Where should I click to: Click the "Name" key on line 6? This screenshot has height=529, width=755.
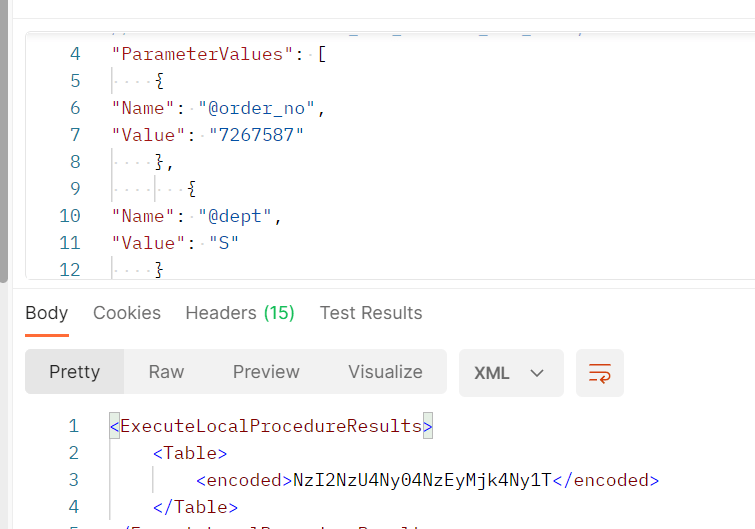tap(143, 108)
